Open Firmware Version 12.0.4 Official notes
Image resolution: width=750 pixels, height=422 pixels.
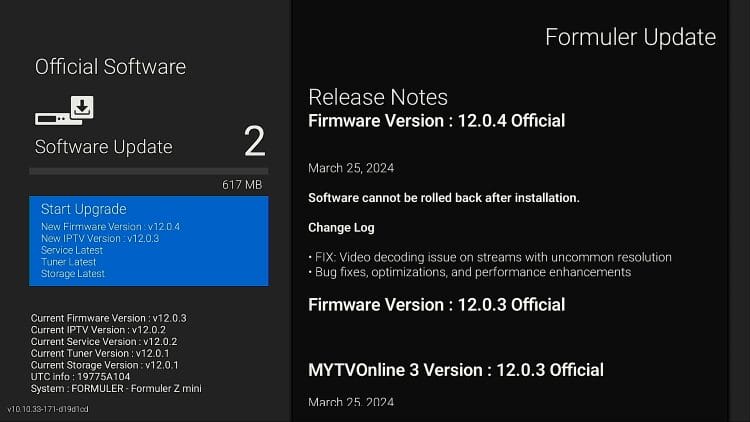(x=436, y=121)
